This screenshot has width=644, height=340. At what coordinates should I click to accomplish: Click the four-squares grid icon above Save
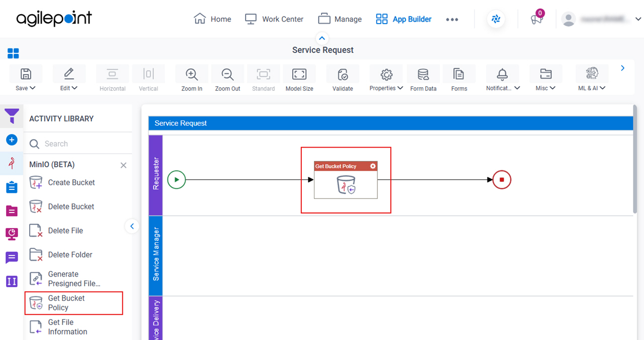point(13,53)
